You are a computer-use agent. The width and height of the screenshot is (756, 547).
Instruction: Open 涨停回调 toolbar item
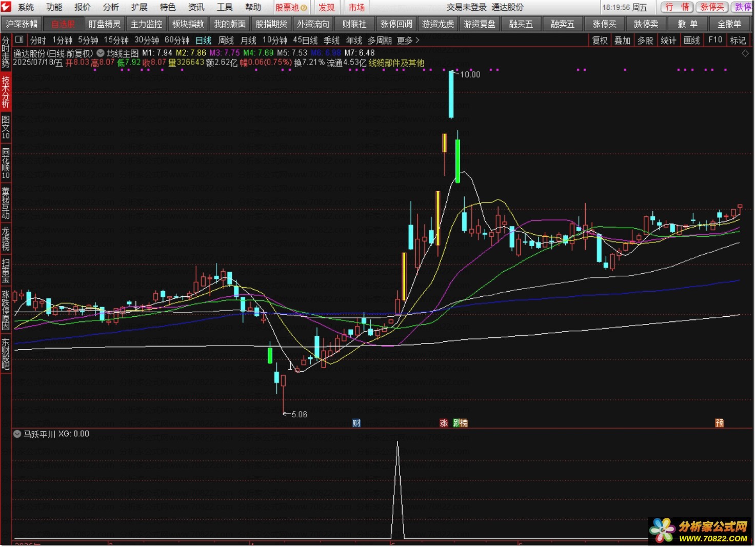point(396,24)
